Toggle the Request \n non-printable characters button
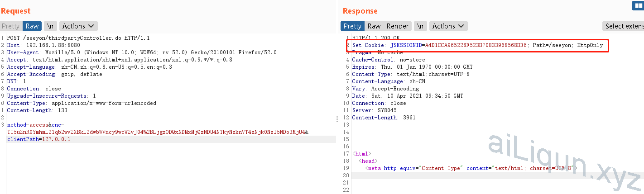Image resolution: width=644 pixels, height=194 pixels. coord(50,26)
